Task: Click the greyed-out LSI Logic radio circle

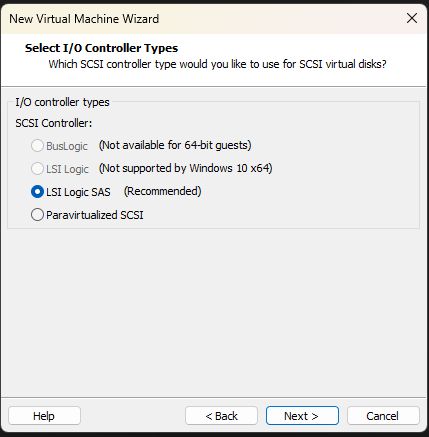Action: pos(37,169)
